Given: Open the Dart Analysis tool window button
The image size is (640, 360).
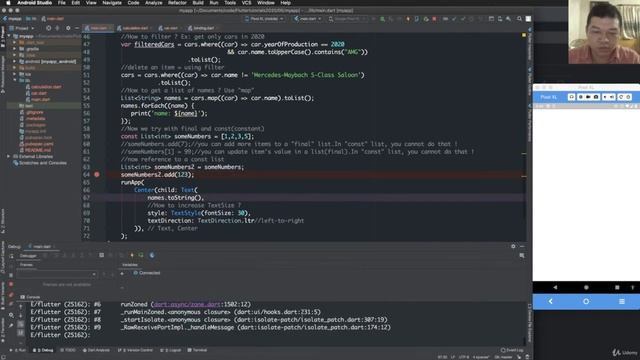Looking at the screenshot, I should point(96,350).
